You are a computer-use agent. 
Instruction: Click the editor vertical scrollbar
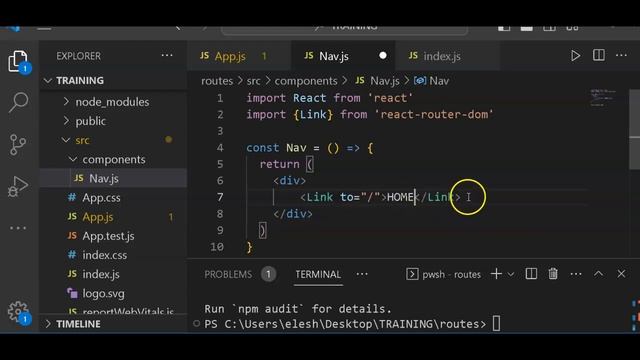[x=634, y=129]
